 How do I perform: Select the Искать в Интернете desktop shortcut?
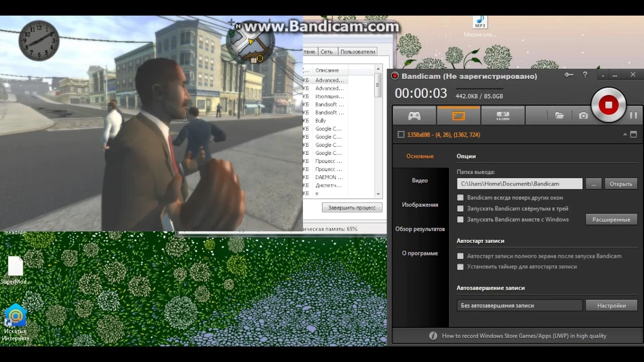pyautogui.click(x=16, y=322)
